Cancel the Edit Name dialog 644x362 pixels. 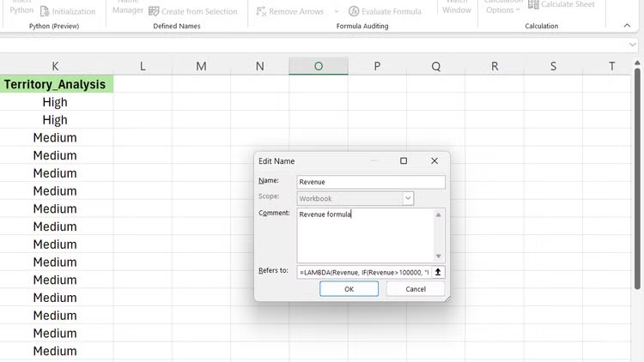[416, 289]
